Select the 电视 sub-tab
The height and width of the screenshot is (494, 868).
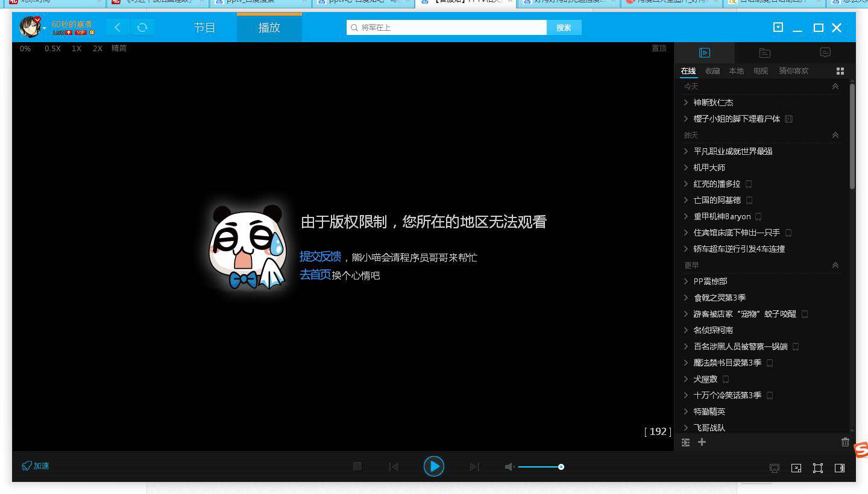pos(761,71)
